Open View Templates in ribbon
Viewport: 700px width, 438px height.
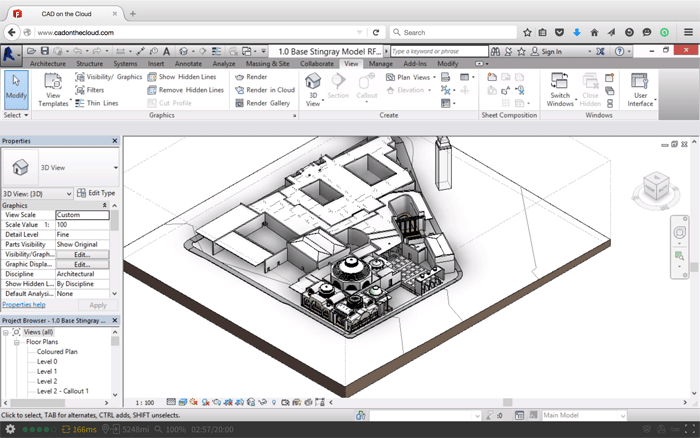[53, 90]
